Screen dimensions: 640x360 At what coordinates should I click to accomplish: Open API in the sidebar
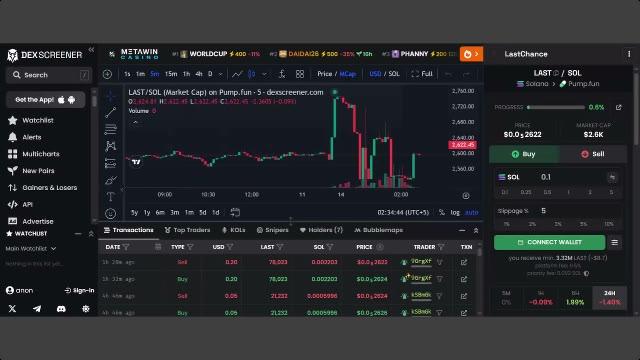click(20, 204)
